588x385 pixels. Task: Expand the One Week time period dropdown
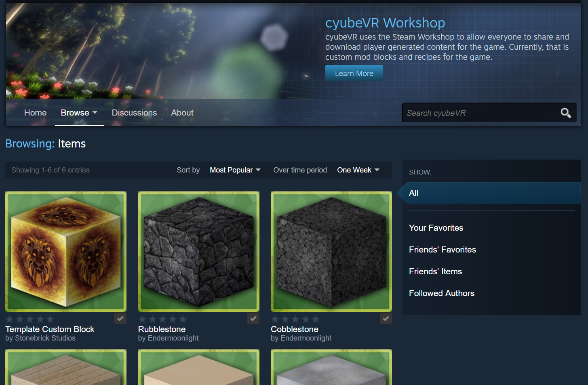(358, 170)
